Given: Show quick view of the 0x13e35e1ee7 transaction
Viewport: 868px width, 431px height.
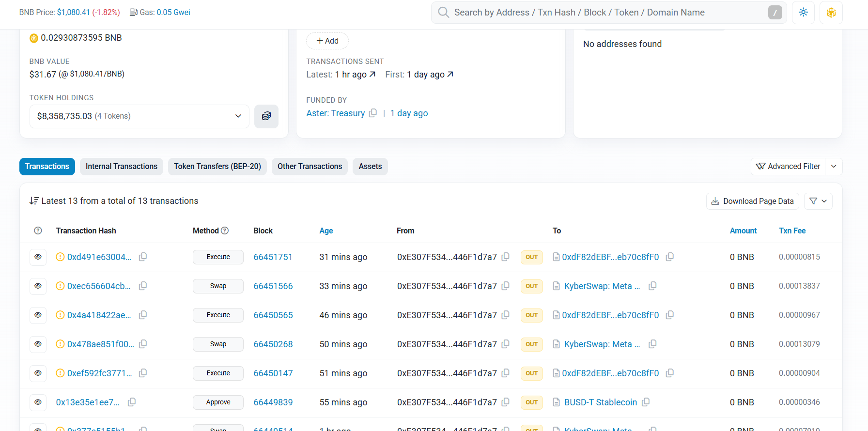Looking at the screenshot, I should (38, 402).
